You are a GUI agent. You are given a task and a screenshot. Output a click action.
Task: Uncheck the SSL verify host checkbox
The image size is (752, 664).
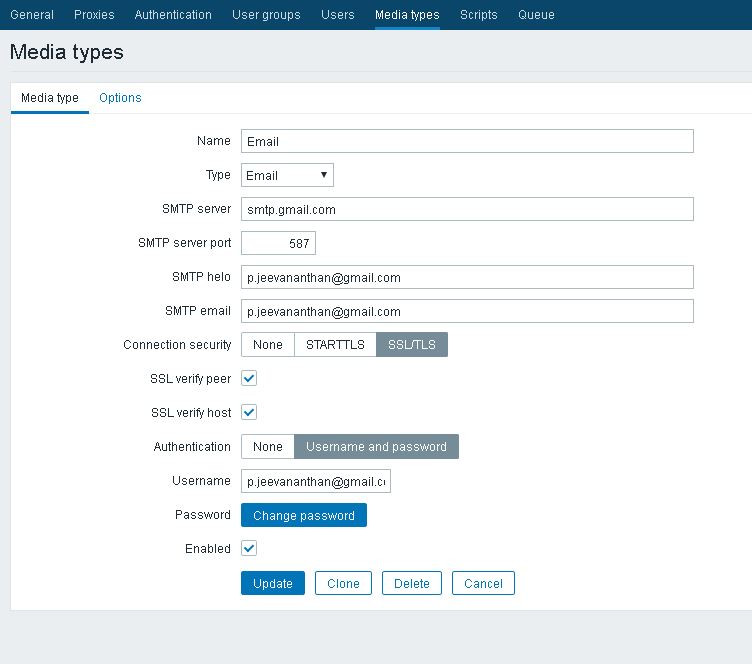click(250, 412)
